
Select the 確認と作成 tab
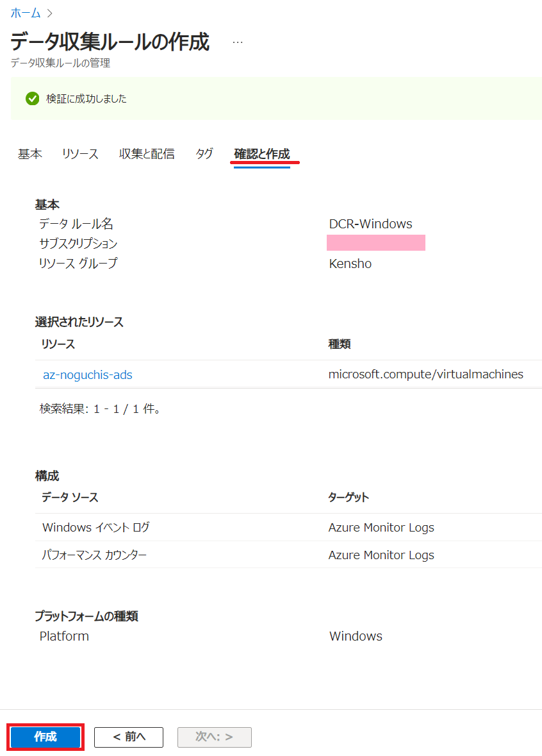tap(262, 154)
